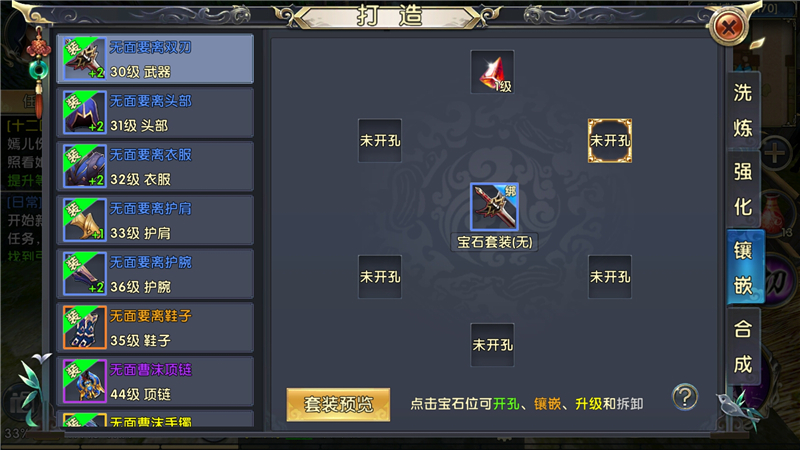Open the 合成 tab
The image size is (800, 450).
tap(743, 347)
